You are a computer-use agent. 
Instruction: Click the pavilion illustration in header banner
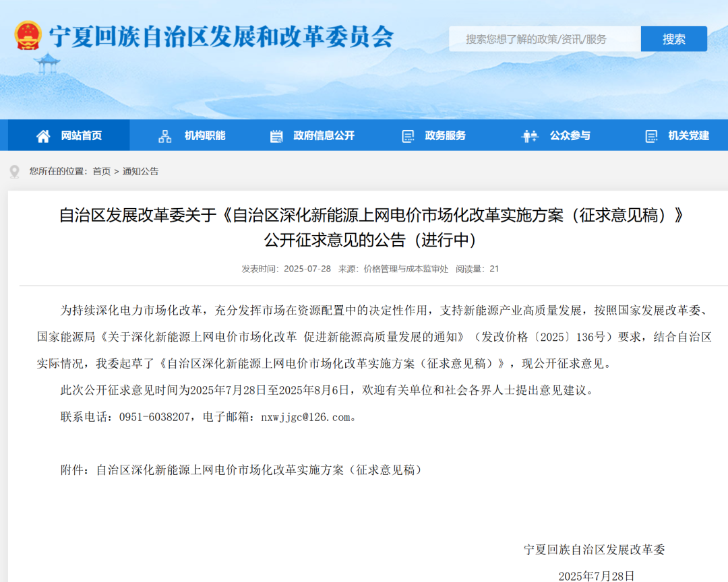click(47, 64)
